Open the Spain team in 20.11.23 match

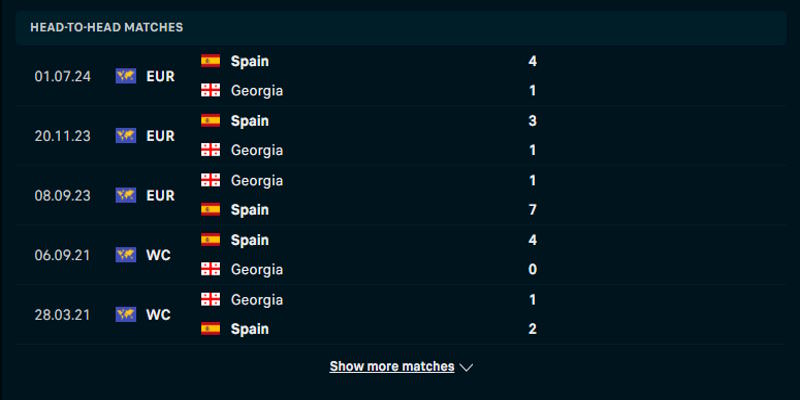[249, 121]
